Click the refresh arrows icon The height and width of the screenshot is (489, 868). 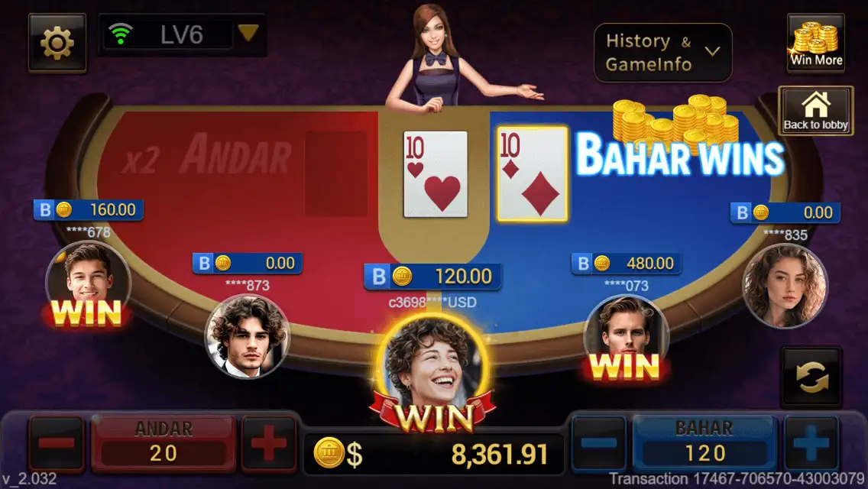pyautogui.click(x=811, y=377)
